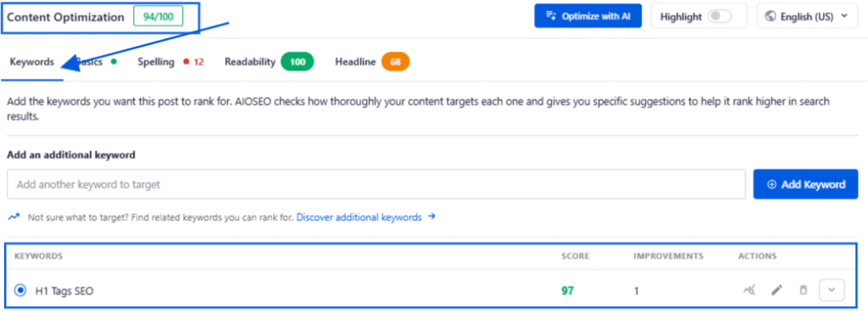The image size is (868, 311).
Task: Click the H1 Tags SEO keyword text
Action: click(64, 291)
